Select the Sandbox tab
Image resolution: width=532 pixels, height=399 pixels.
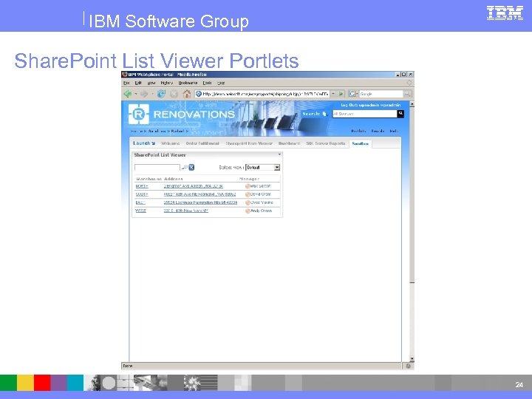pos(361,144)
